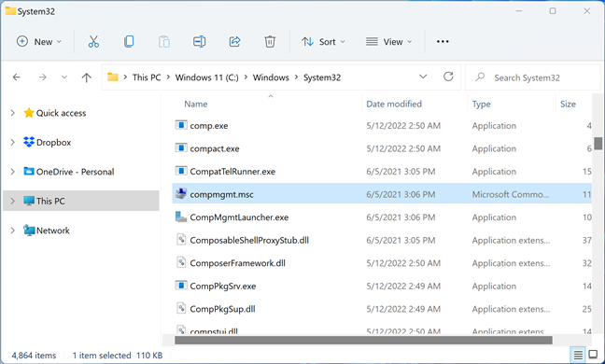The height and width of the screenshot is (364, 605).
Task: Click the Search System32 box
Action: 533,77
